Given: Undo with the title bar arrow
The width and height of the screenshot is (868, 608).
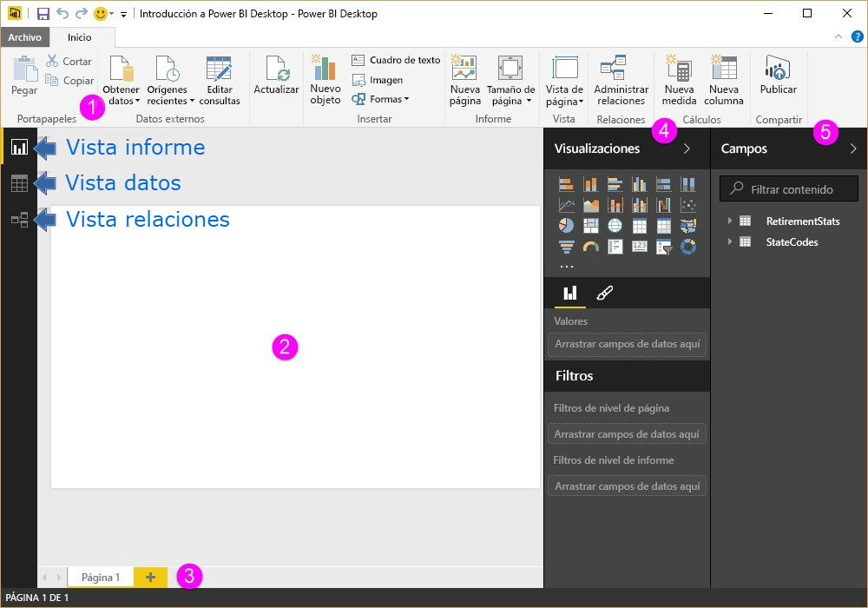Looking at the screenshot, I should [62, 13].
